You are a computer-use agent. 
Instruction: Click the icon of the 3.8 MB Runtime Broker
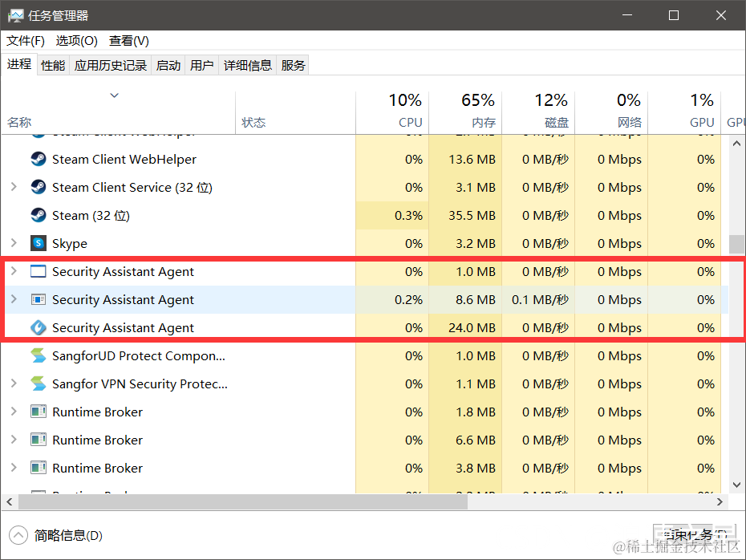pyautogui.click(x=38, y=468)
